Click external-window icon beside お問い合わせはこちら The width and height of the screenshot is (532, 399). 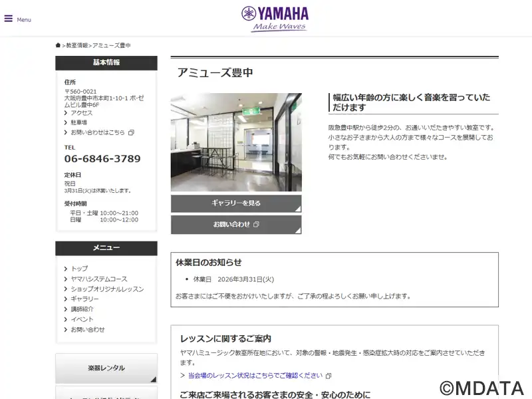point(131,132)
